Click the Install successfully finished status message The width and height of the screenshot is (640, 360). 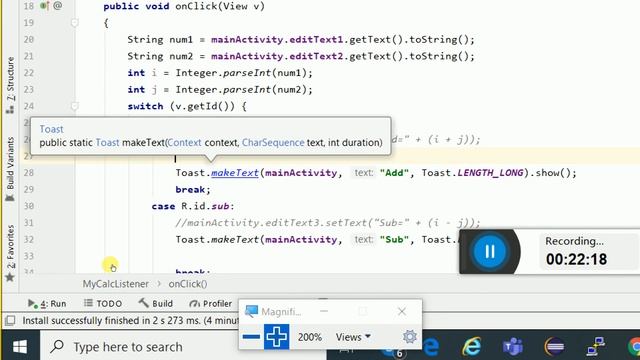(x=130, y=320)
